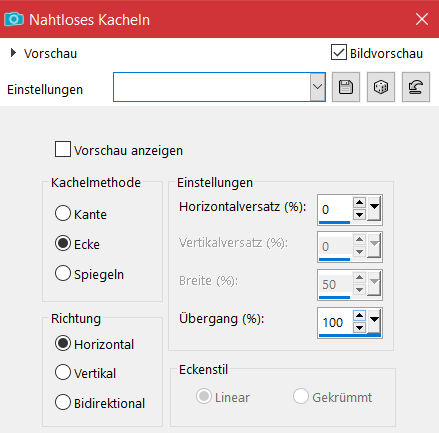
Task: Open the Horizontalversatz slider dropdown arrow
Action: [374, 208]
